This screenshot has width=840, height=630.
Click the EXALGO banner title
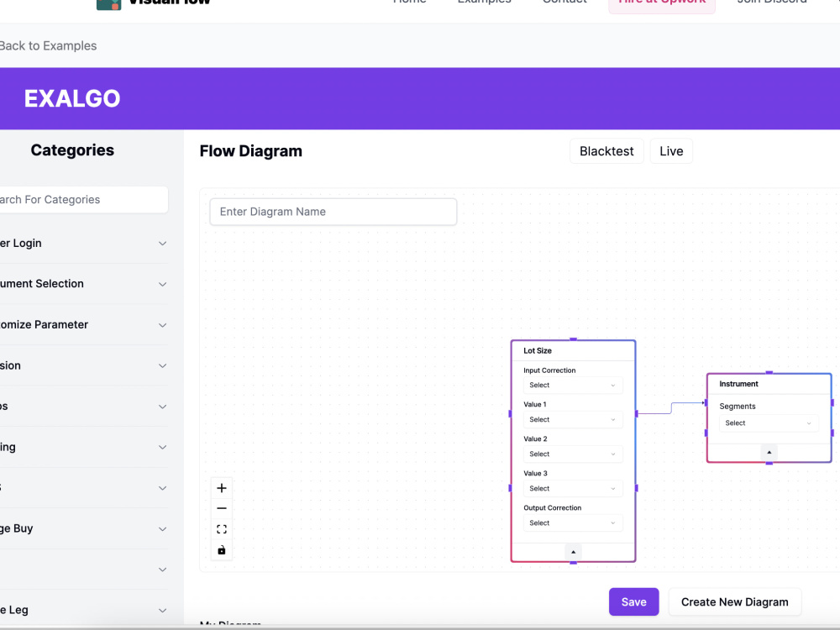(72, 98)
